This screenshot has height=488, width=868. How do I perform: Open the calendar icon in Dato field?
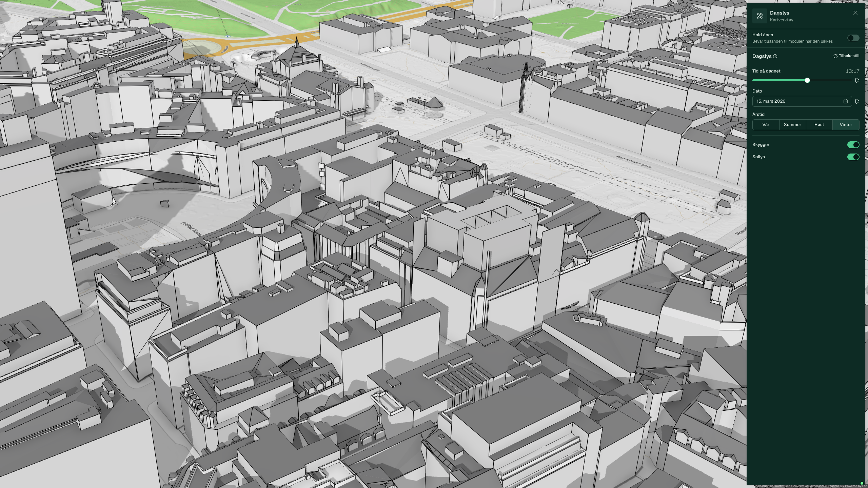(x=845, y=101)
